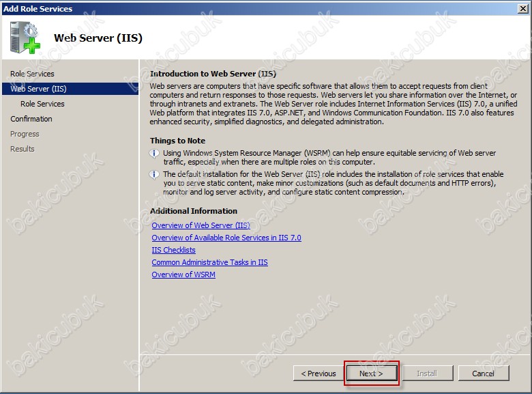Viewport: 532px width, 394px height.
Task: Open the Overview of WSRM link
Action: tap(183, 275)
